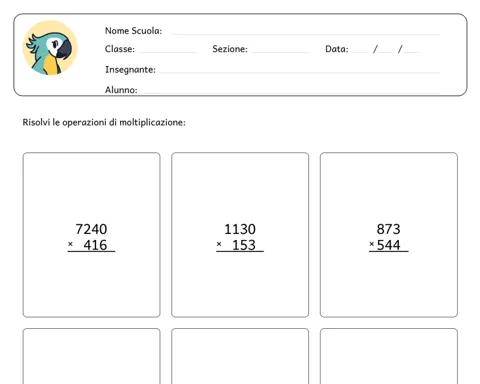Click the Nome Scuola label
Screen dimensions: 480x384
133,31
